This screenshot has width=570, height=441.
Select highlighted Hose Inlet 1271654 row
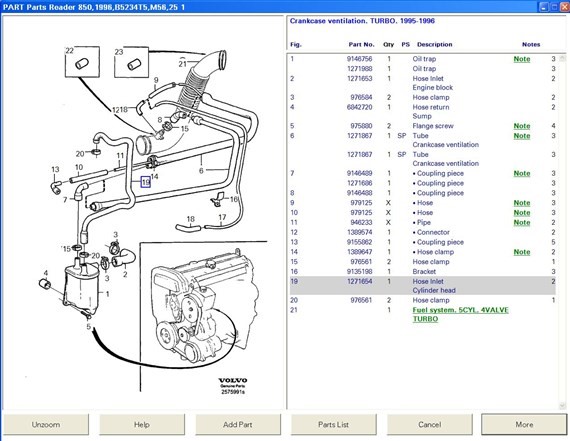423,285
